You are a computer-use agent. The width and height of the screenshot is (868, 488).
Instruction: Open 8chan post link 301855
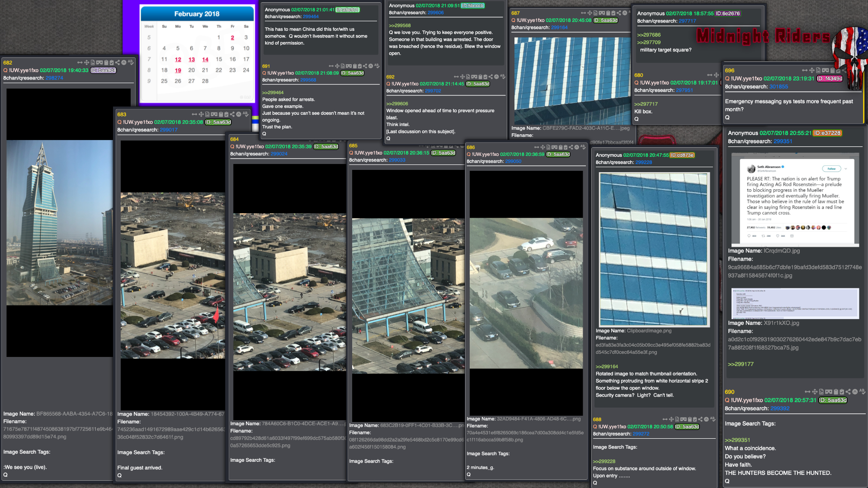pos(778,87)
